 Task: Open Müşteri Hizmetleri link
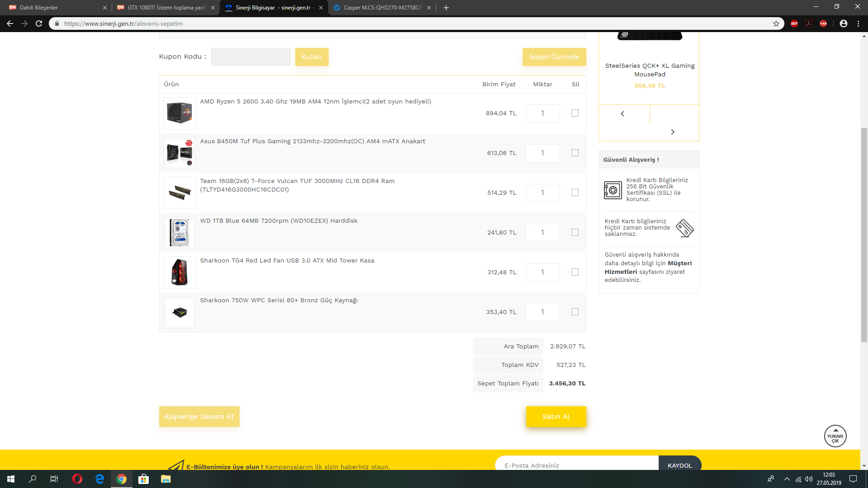click(x=648, y=267)
